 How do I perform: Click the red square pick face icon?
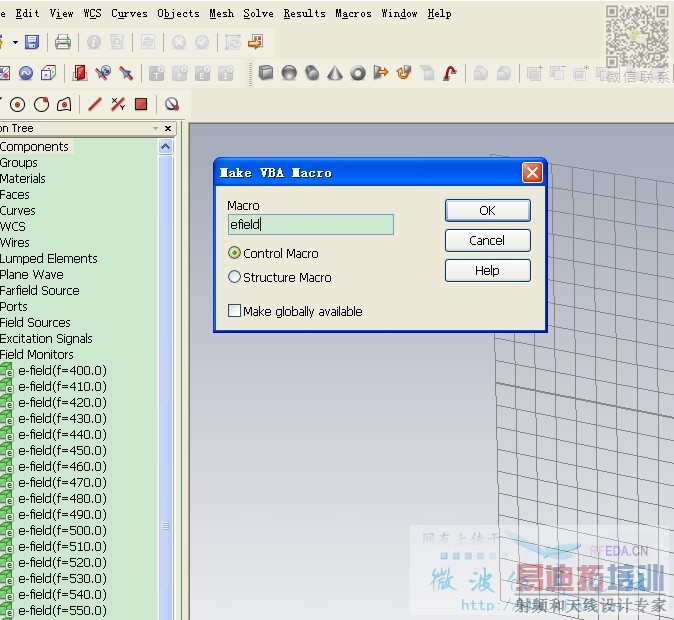(x=141, y=104)
